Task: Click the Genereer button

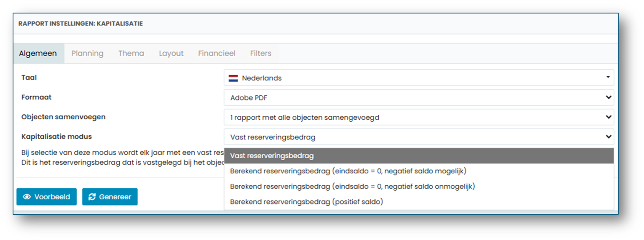Action: (x=110, y=197)
